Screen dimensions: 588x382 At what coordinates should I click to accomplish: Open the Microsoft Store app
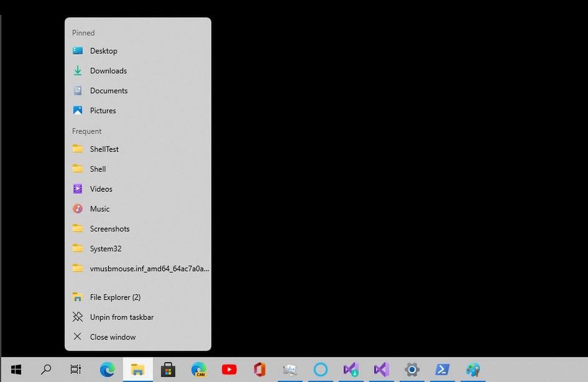point(168,369)
